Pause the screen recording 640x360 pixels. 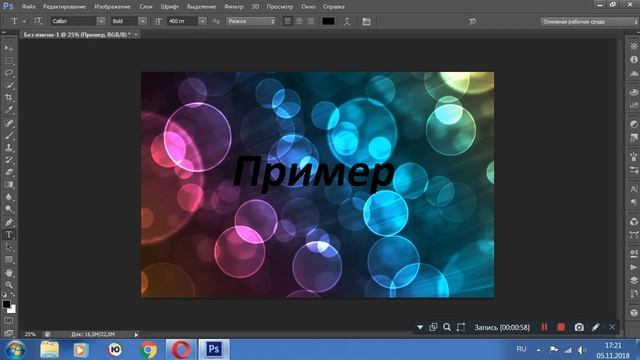point(544,327)
